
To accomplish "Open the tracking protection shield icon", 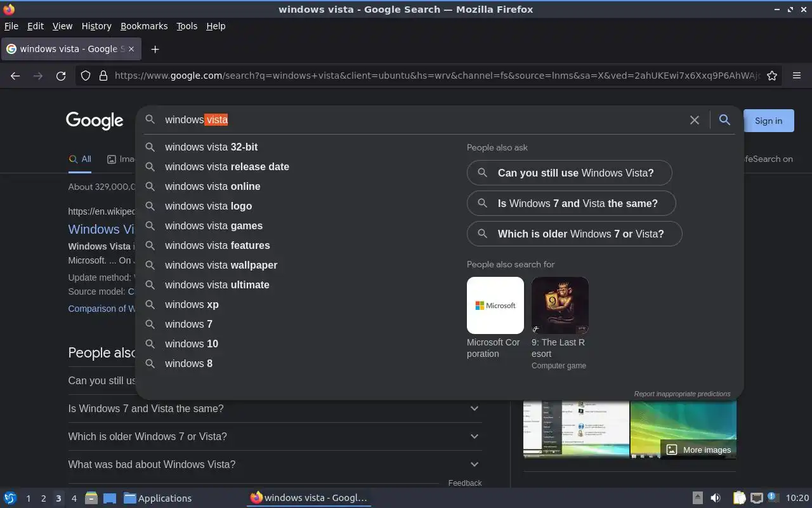I will pos(86,76).
